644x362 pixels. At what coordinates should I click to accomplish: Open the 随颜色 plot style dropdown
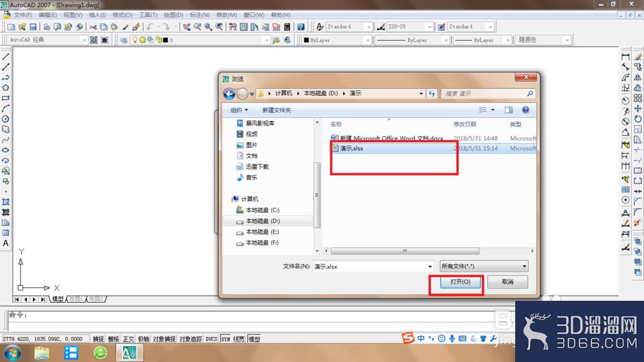pos(567,41)
